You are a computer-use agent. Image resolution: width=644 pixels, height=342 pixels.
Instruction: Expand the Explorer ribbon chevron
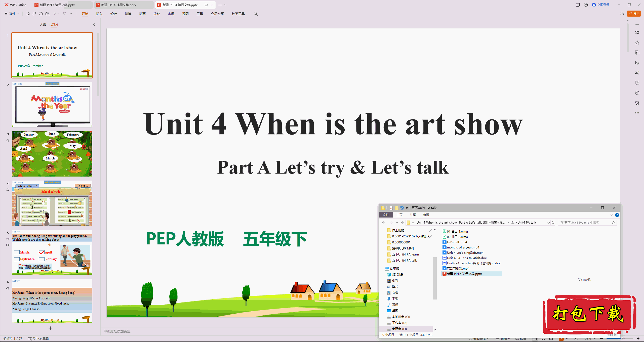pyautogui.click(x=612, y=215)
